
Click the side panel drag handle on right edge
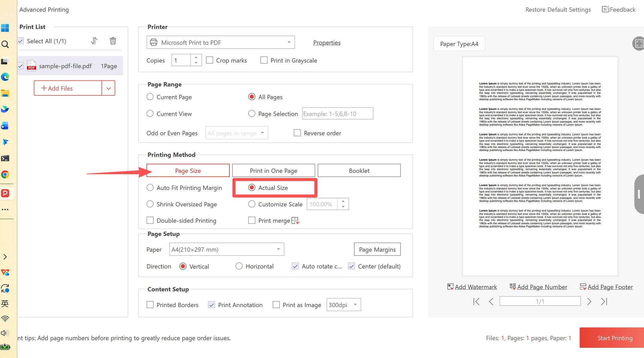pos(639,194)
